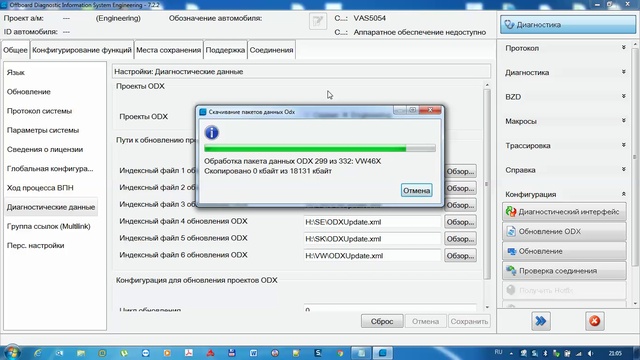Open Группа ссылок (Multilink) settings

click(x=49, y=226)
